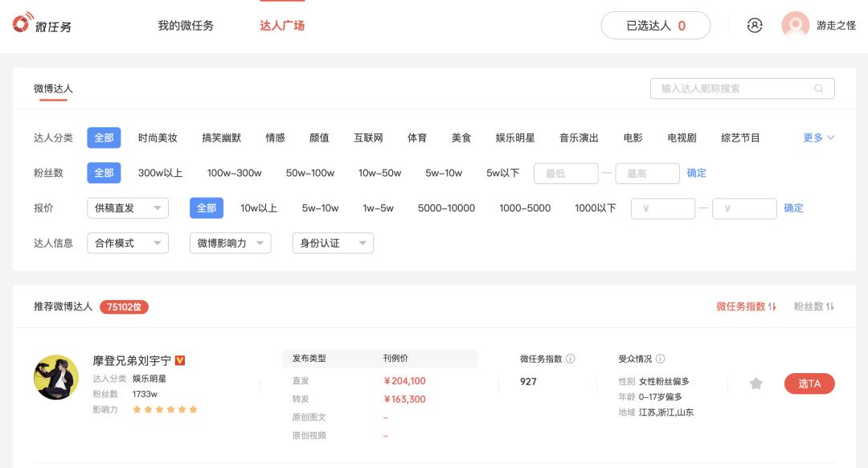Click the search magnifier in the nickname search box
Image resolution: width=868 pixels, height=468 pixels.
pyautogui.click(x=819, y=88)
